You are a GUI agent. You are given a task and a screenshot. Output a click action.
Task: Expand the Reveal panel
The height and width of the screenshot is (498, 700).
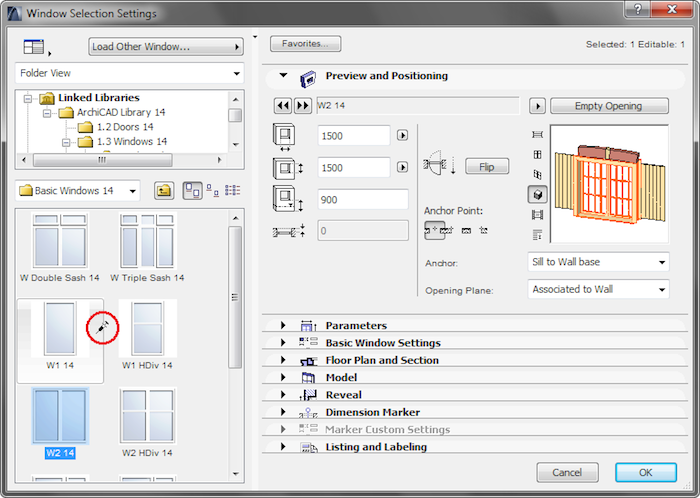coord(283,394)
